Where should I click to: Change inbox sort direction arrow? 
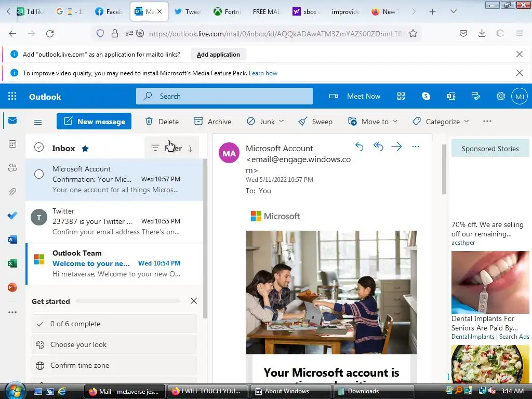click(190, 148)
